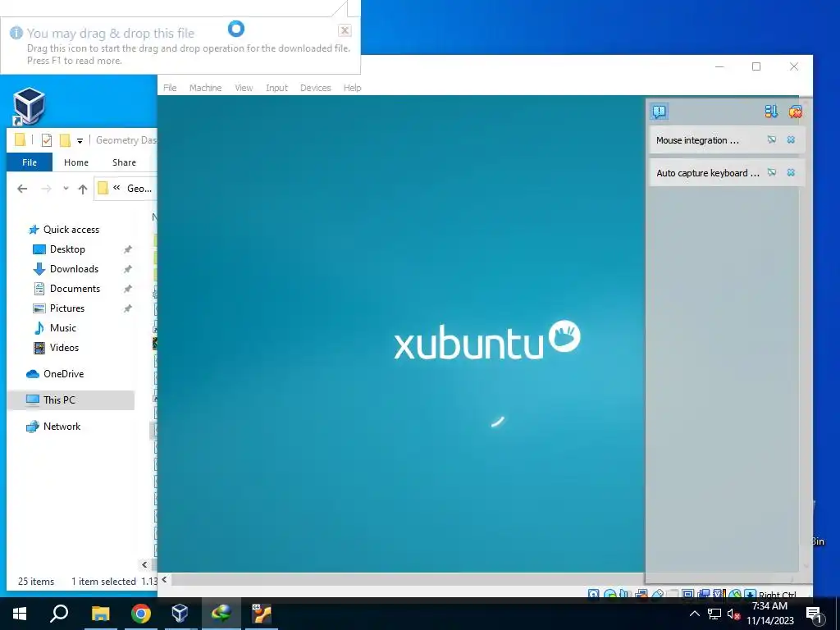Click the hard disk activity icon in VM status bar
Image resolution: width=840 pixels, height=630 pixels.
594,594
